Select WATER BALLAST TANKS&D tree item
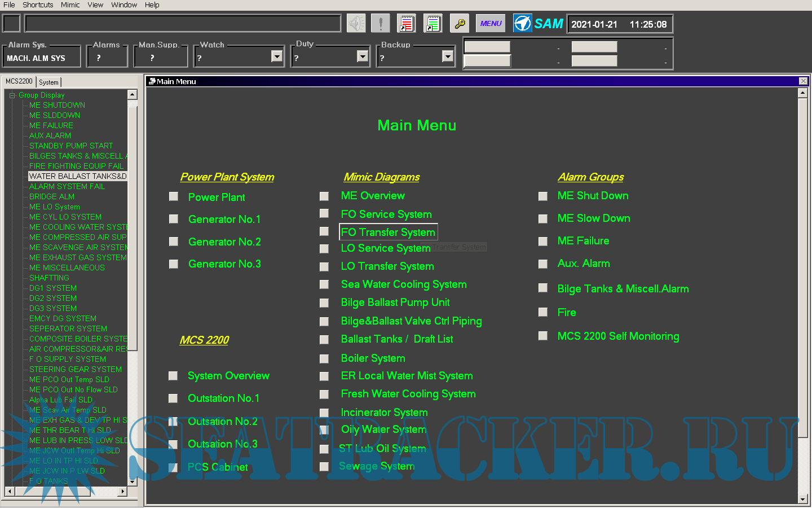 pos(78,176)
